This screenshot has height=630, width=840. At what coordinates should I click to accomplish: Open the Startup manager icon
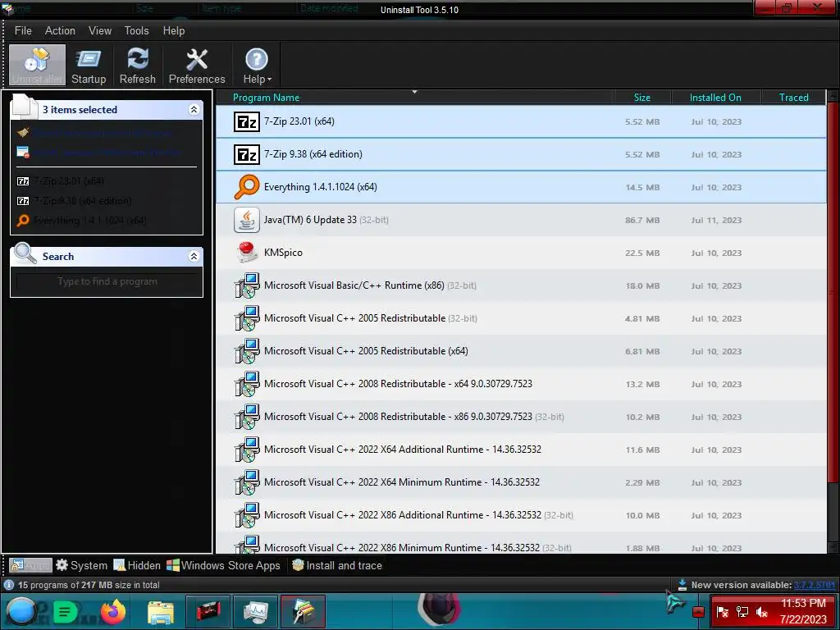89,66
